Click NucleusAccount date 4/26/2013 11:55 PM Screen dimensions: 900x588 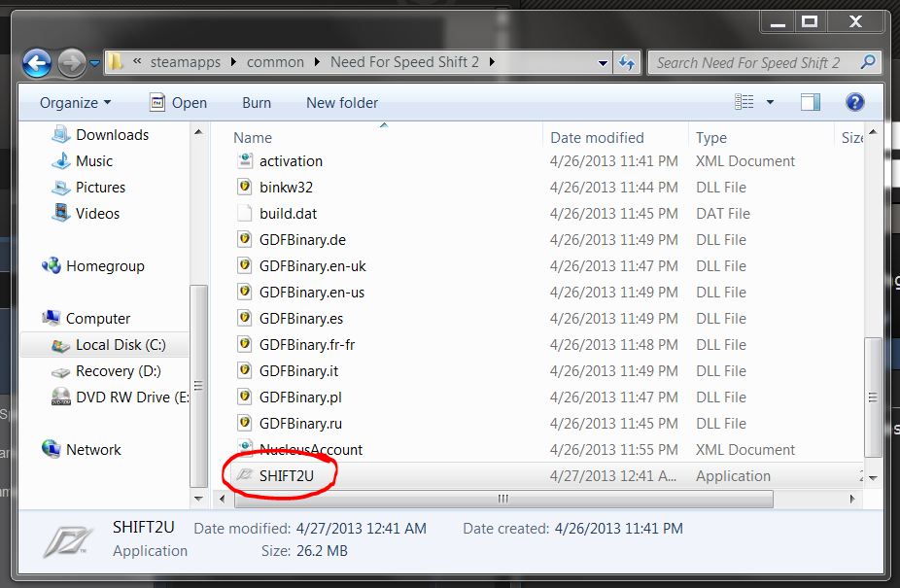(x=613, y=450)
